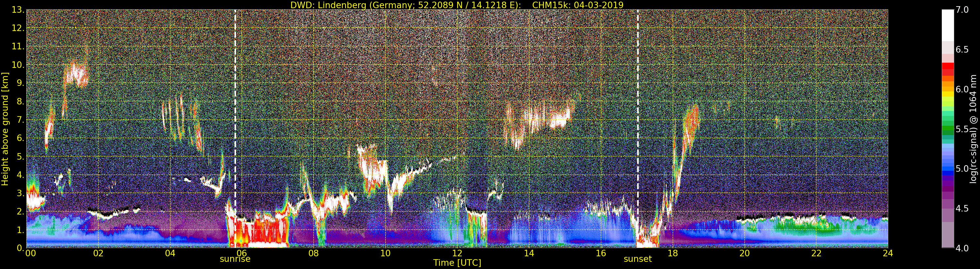The image size is (980, 269).
Task: Click height axis tick '7.'
Action: (21, 120)
